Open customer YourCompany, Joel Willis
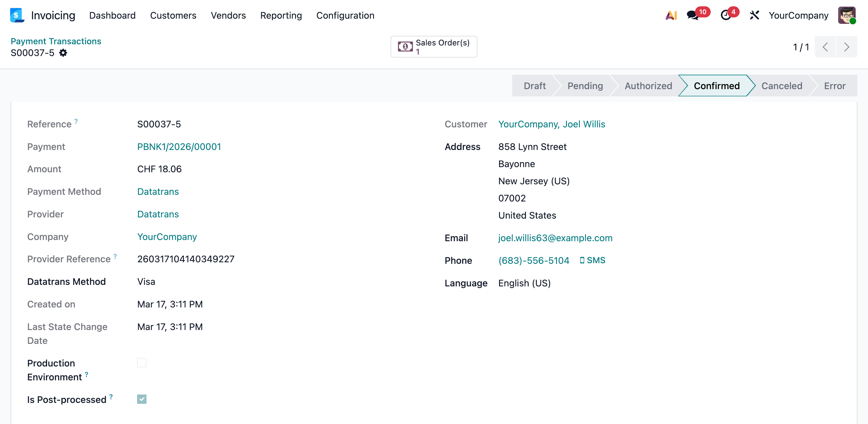This screenshot has height=424, width=868. pos(552,124)
